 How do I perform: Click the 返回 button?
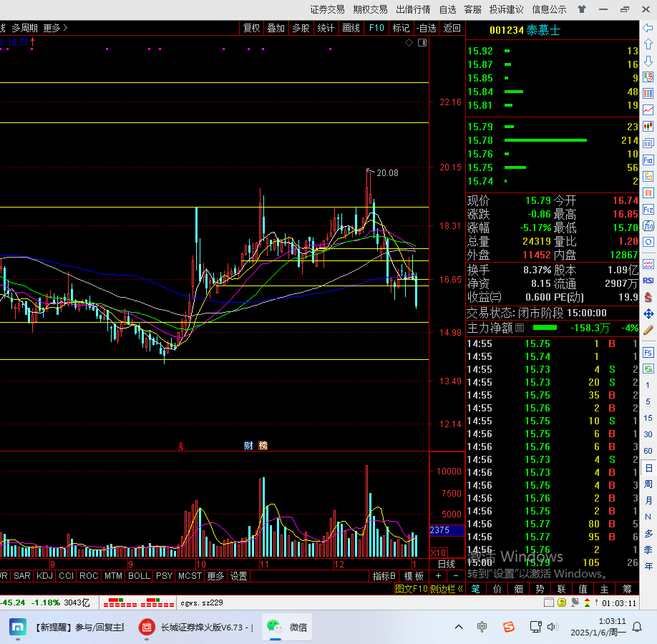click(452, 28)
